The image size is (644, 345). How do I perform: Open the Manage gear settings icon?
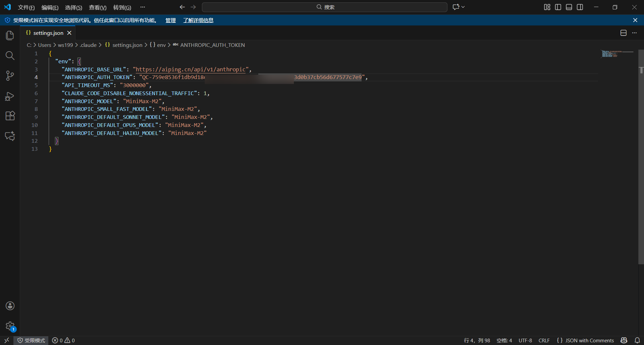coord(10,326)
